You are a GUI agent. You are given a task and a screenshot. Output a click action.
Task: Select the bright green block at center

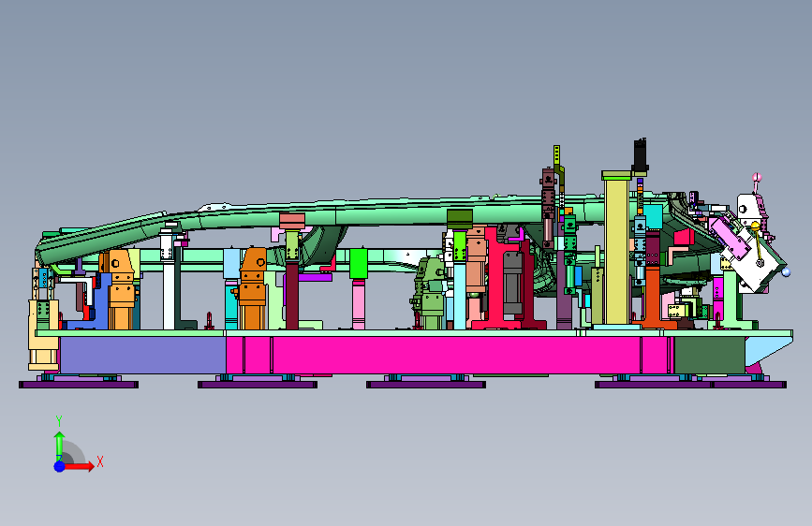pos(359,264)
